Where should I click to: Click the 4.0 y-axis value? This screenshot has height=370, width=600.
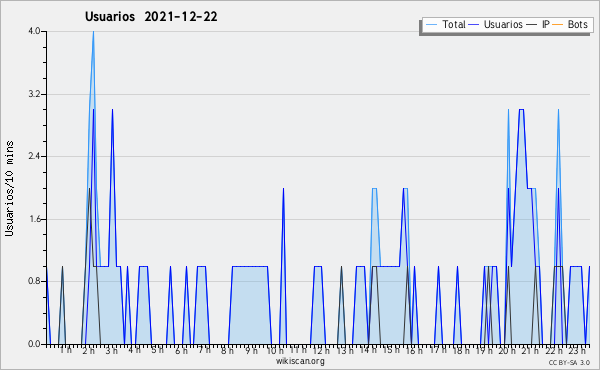point(34,31)
